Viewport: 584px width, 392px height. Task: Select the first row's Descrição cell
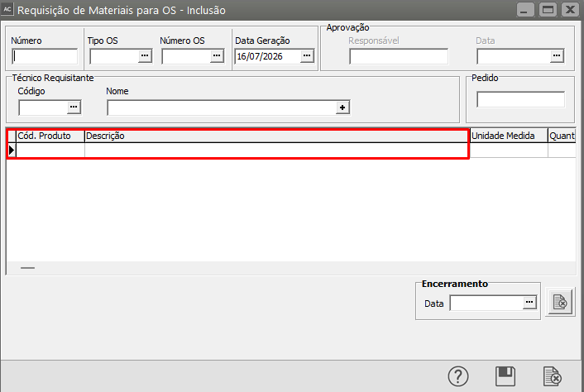[277, 151]
